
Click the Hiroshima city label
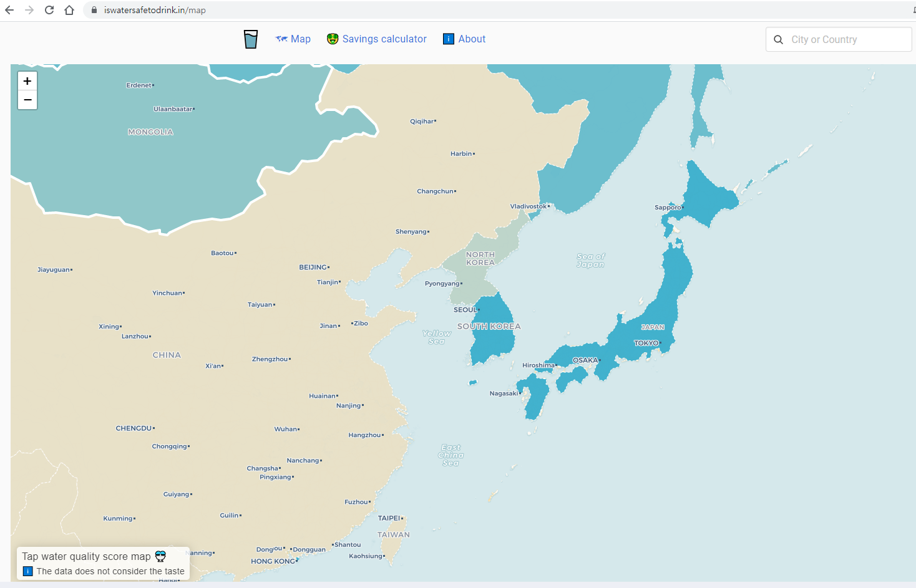pos(538,365)
